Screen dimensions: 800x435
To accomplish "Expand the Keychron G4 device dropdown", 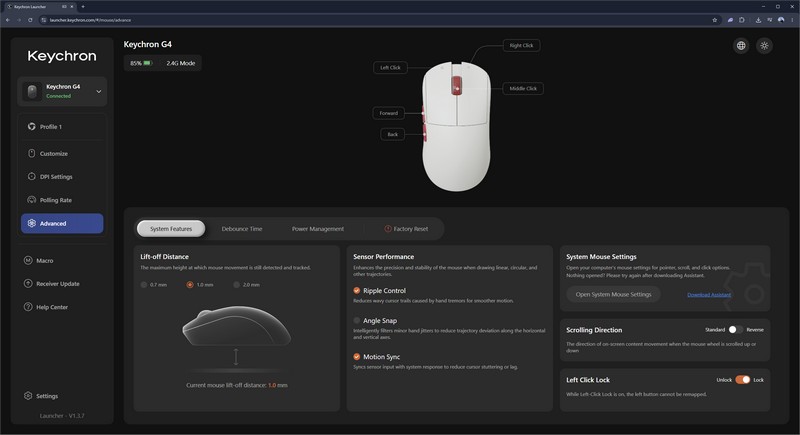I will pyautogui.click(x=98, y=91).
